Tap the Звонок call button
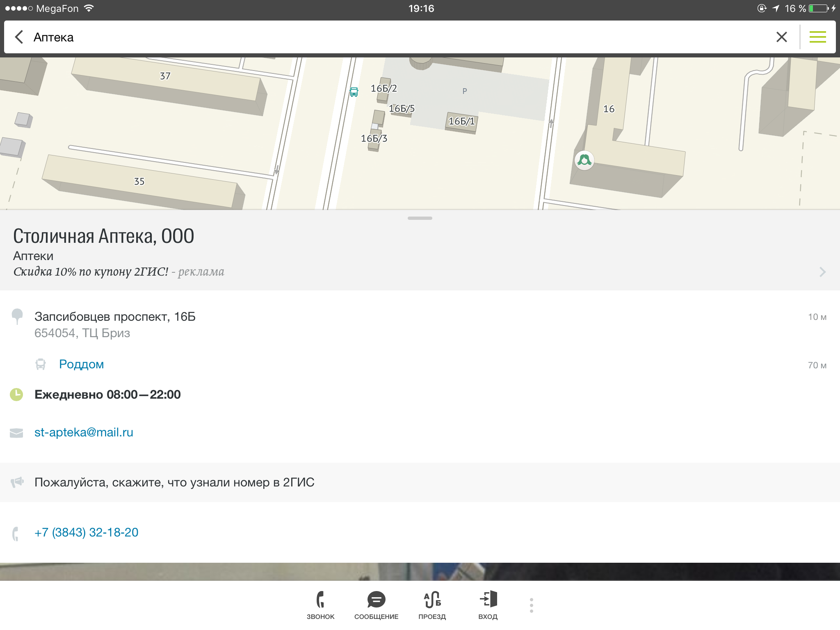 pyautogui.click(x=321, y=605)
